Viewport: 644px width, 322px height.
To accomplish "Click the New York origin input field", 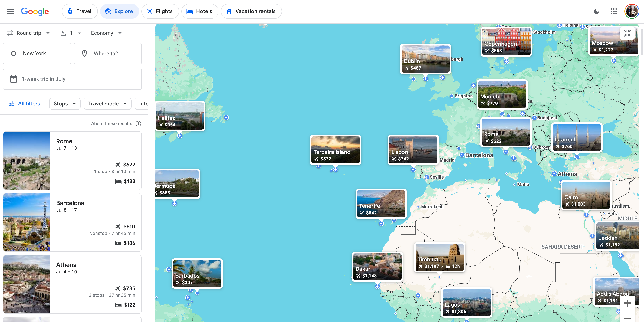I will pos(37,53).
